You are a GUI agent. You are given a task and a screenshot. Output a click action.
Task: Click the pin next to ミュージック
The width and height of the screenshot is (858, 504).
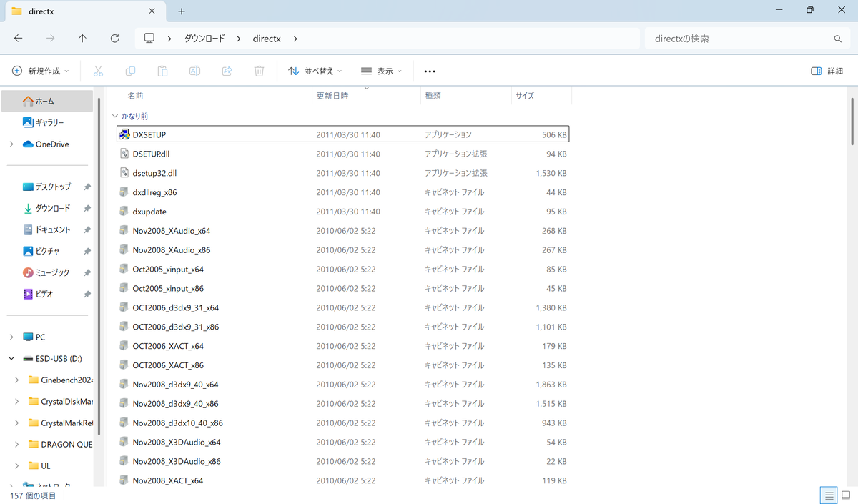87,273
